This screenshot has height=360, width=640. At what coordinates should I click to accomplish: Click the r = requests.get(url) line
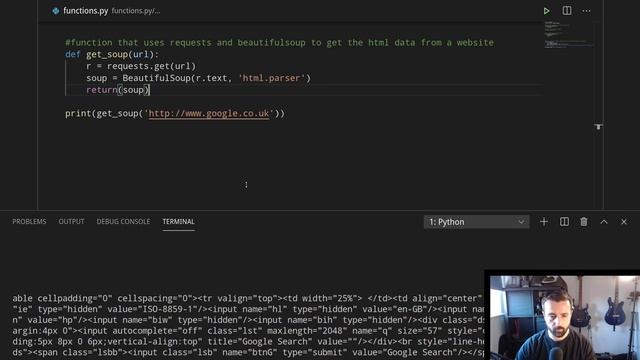141,66
